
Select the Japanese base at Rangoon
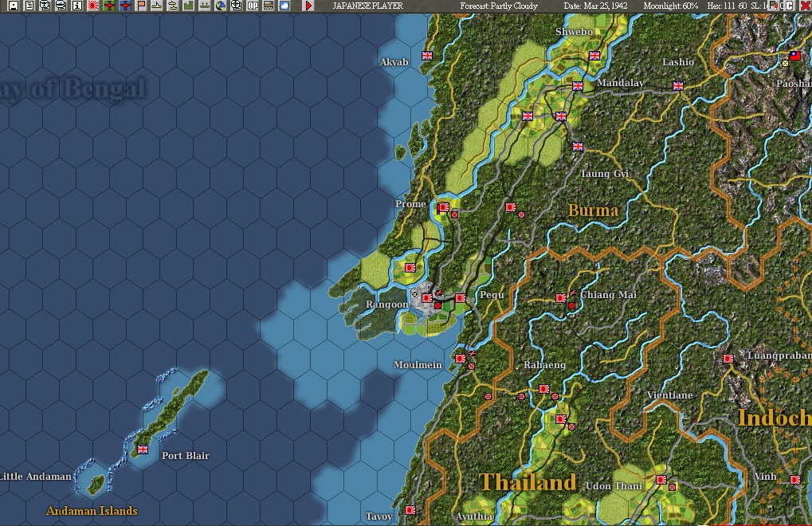point(426,298)
